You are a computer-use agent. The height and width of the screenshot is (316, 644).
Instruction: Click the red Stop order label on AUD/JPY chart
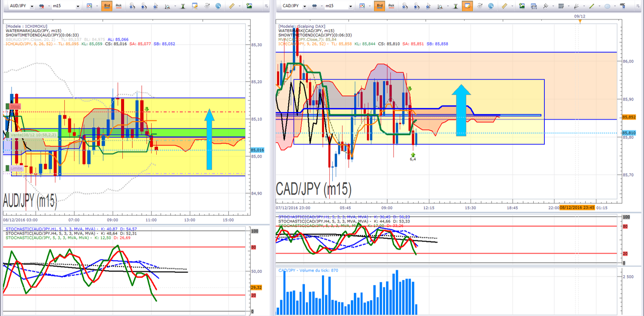[15, 106]
